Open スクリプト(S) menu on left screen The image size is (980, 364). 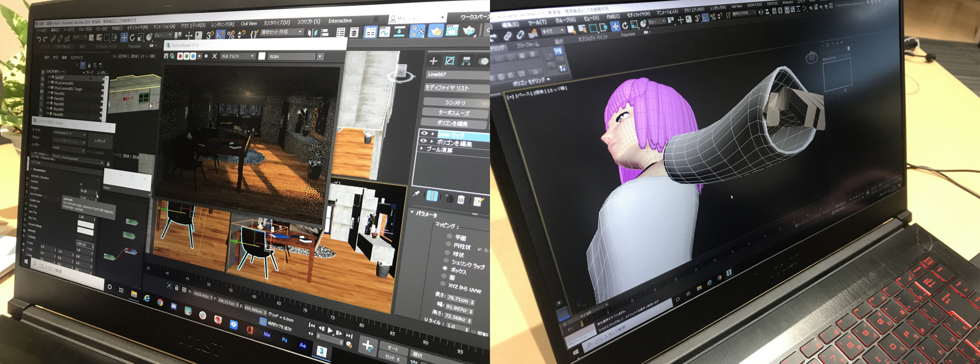tap(309, 22)
